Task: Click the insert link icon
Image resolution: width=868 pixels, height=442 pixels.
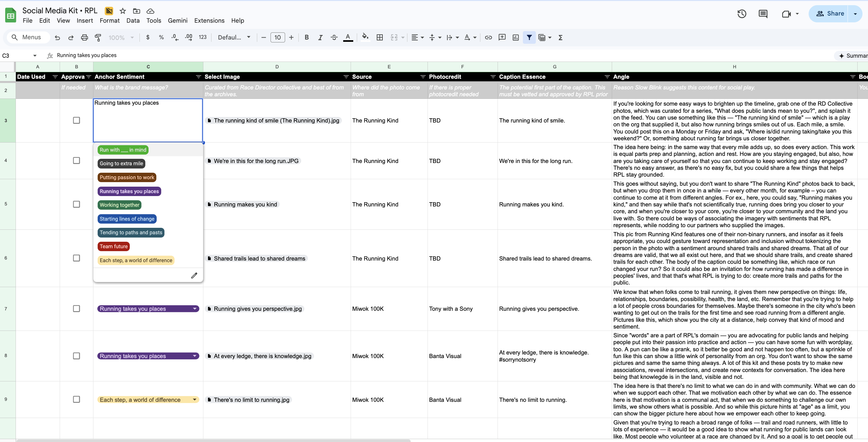Action: pyautogui.click(x=488, y=38)
